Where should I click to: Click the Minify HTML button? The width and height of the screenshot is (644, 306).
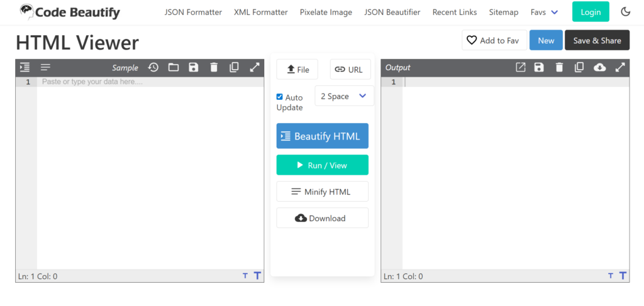point(323,192)
